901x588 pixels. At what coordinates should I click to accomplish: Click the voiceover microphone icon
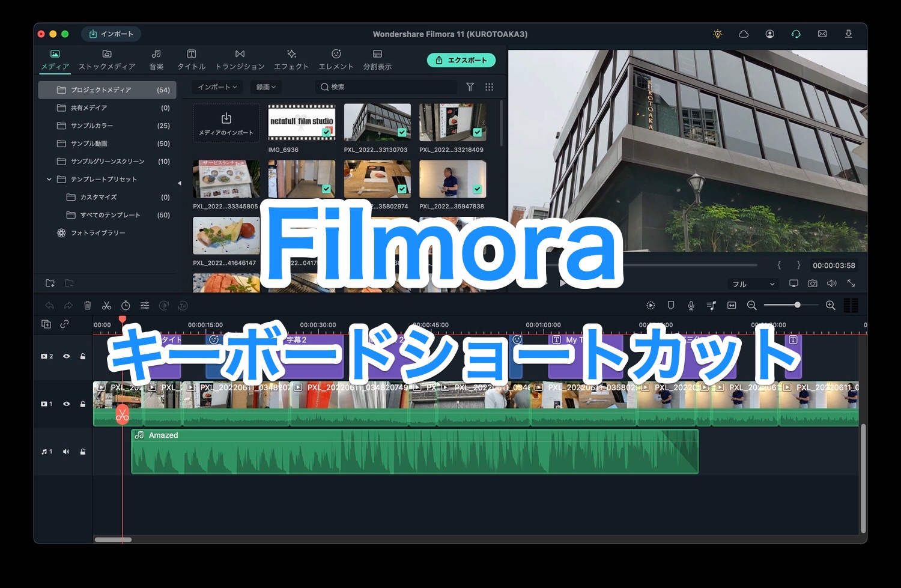click(x=691, y=306)
